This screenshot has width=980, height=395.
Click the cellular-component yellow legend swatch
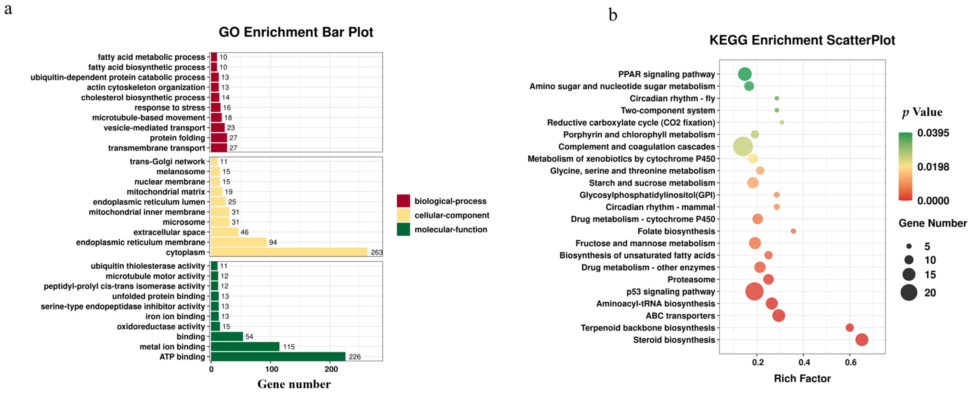click(403, 215)
